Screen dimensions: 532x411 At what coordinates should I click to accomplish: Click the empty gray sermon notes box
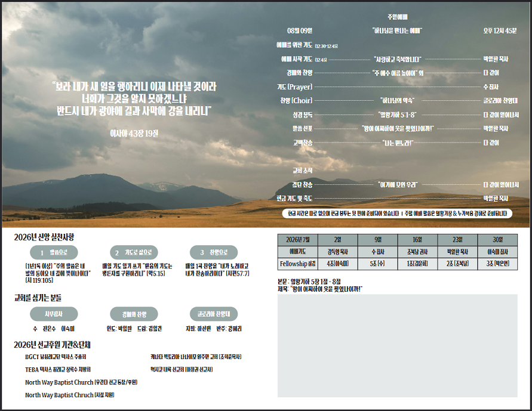coord(397,345)
